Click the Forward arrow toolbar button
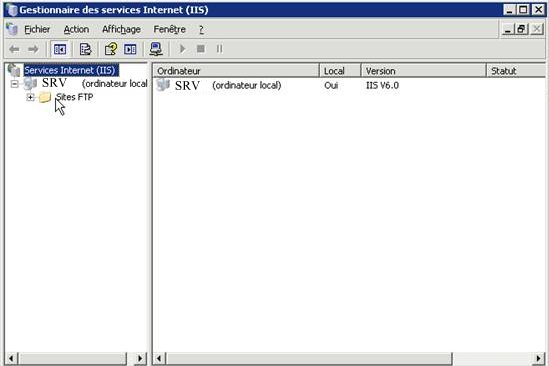Image resolution: width=549 pixels, height=366 pixels. (33, 49)
